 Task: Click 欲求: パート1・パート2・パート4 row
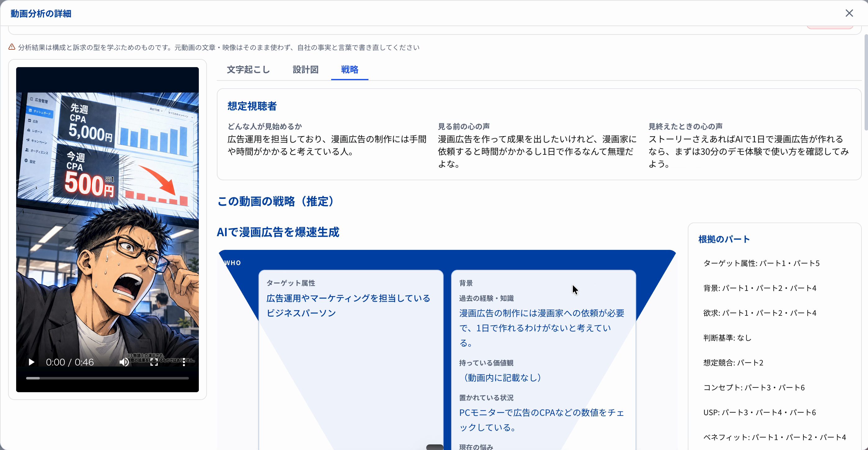pos(760,313)
